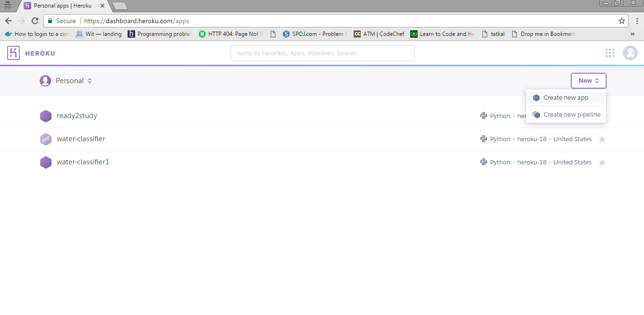Bookmark this page with the star icon

pyautogui.click(x=622, y=21)
